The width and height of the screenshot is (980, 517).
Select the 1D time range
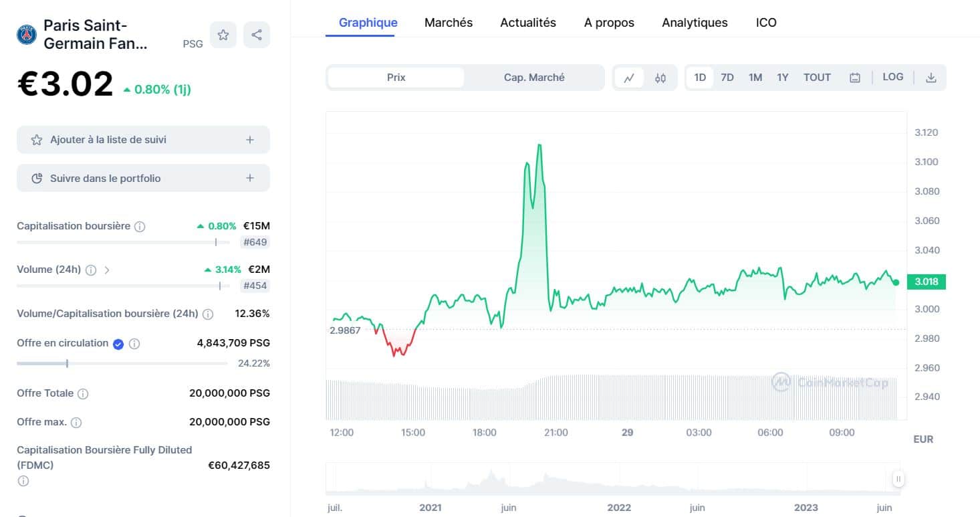(x=700, y=78)
